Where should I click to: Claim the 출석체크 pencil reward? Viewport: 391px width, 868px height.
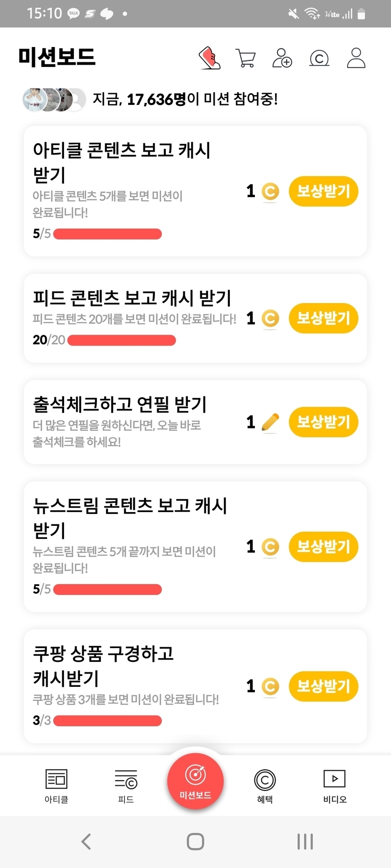pos(323,422)
